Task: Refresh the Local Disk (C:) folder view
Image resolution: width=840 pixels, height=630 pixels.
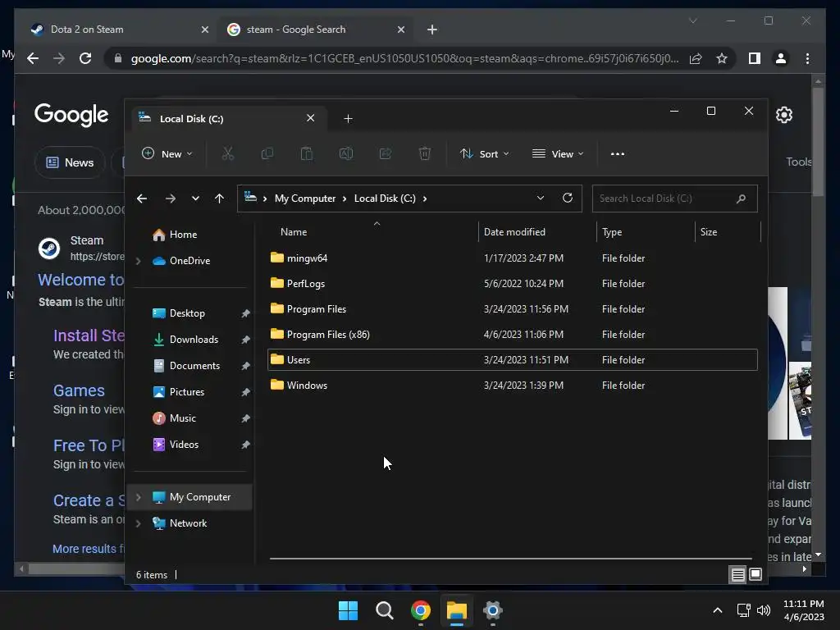Action: 568,198
